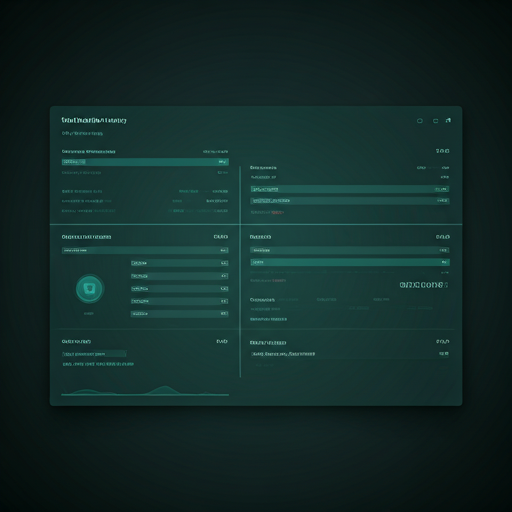
Task: Click the outlined input box in the bottom-left panel
Action: coord(94,354)
